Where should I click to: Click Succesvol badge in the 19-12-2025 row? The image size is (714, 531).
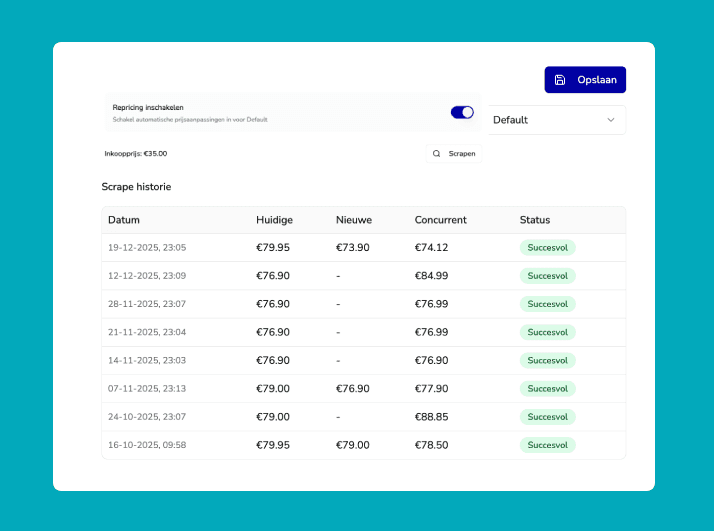click(x=547, y=248)
